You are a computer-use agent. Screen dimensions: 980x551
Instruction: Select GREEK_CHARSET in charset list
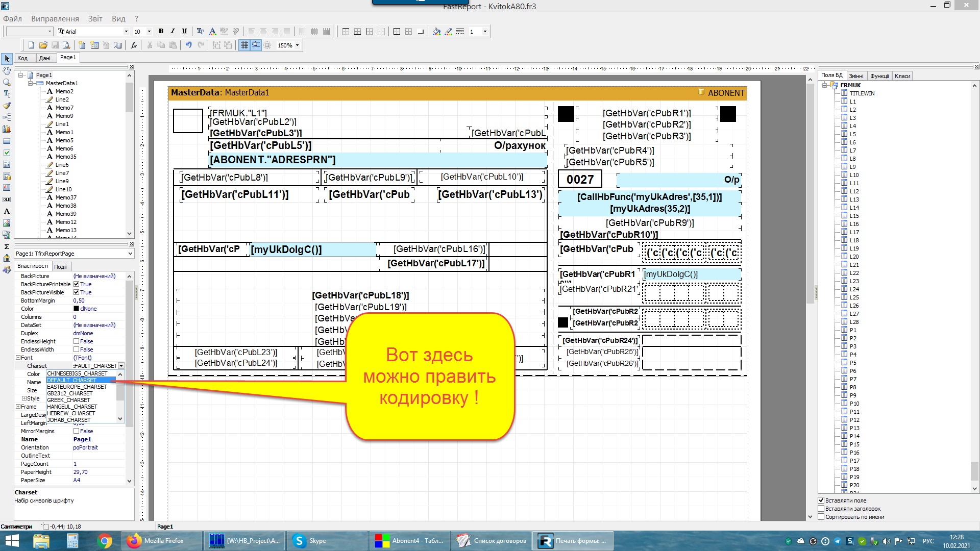[x=68, y=400]
